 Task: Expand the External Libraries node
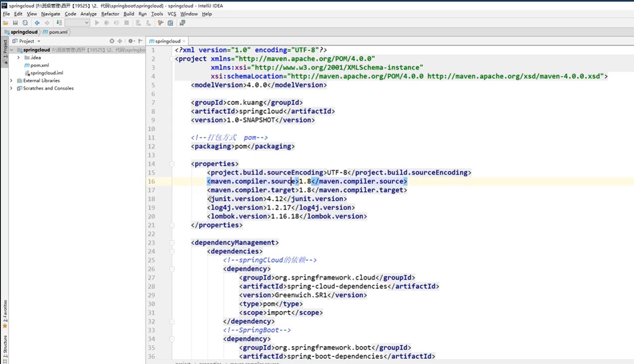(x=11, y=81)
